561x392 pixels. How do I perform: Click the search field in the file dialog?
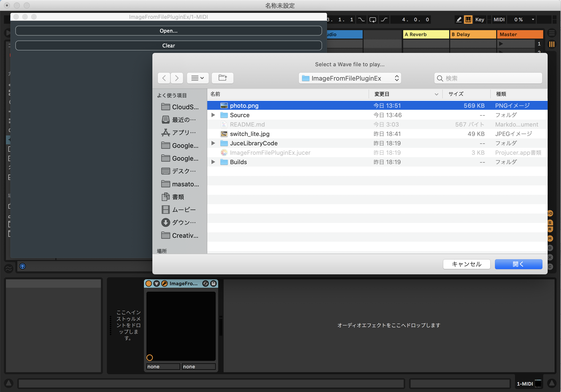(488, 78)
